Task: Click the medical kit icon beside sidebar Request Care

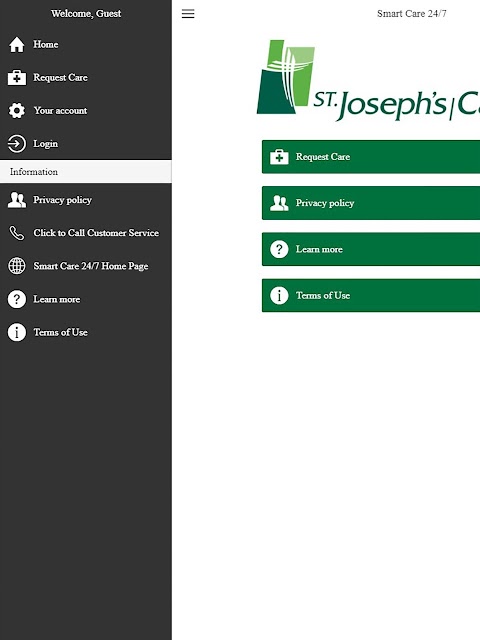Action: point(17,78)
